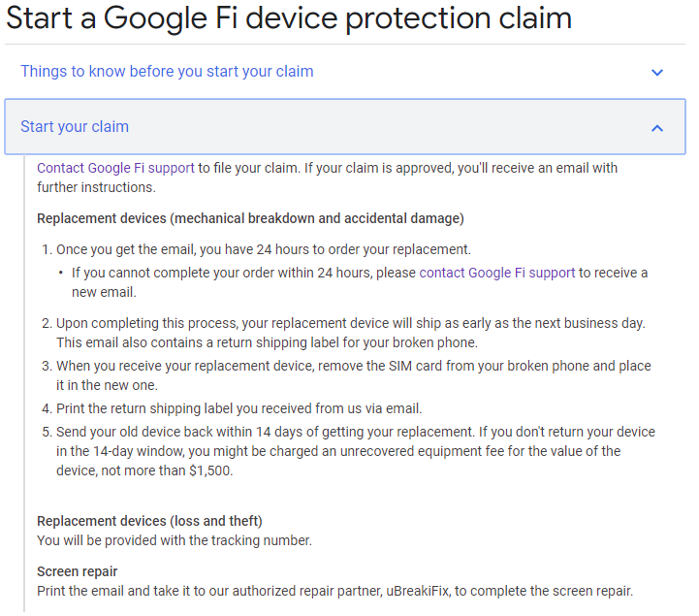Click step 3 about removing the SIM card

(353, 366)
